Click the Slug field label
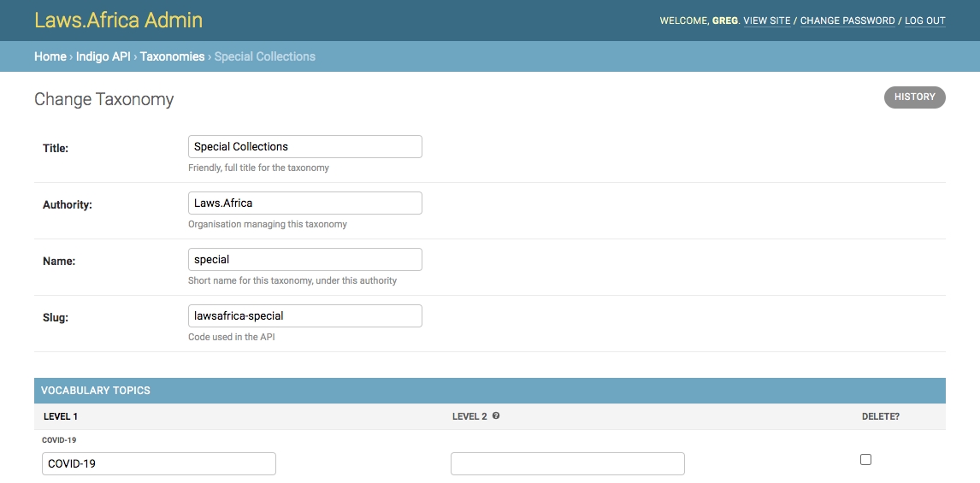This screenshot has width=980, height=483. point(56,318)
